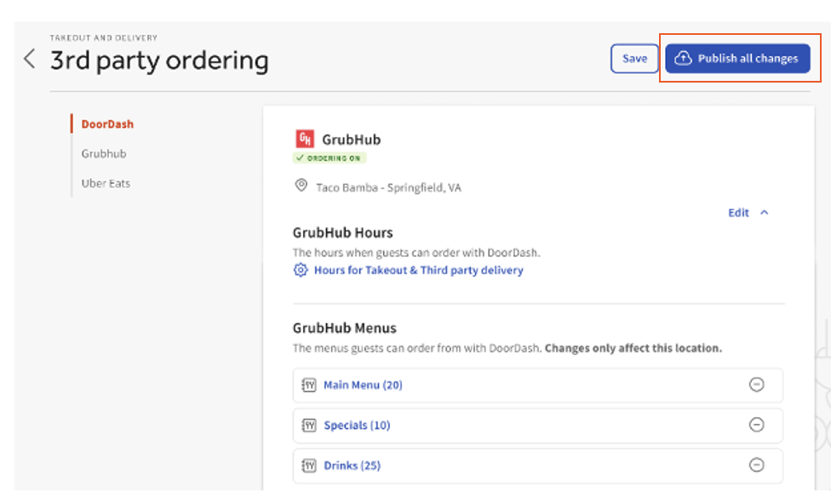Screen dimensions: 831x504
Task: Click the Ordering On status badge
Action: click(329, 157)
